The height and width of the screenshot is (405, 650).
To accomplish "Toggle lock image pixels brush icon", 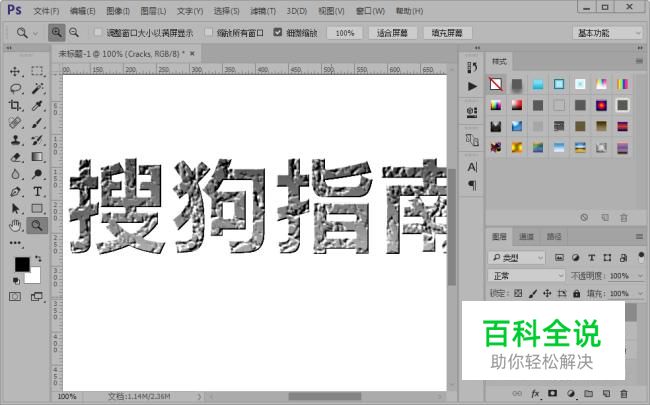I will [533, 293].
